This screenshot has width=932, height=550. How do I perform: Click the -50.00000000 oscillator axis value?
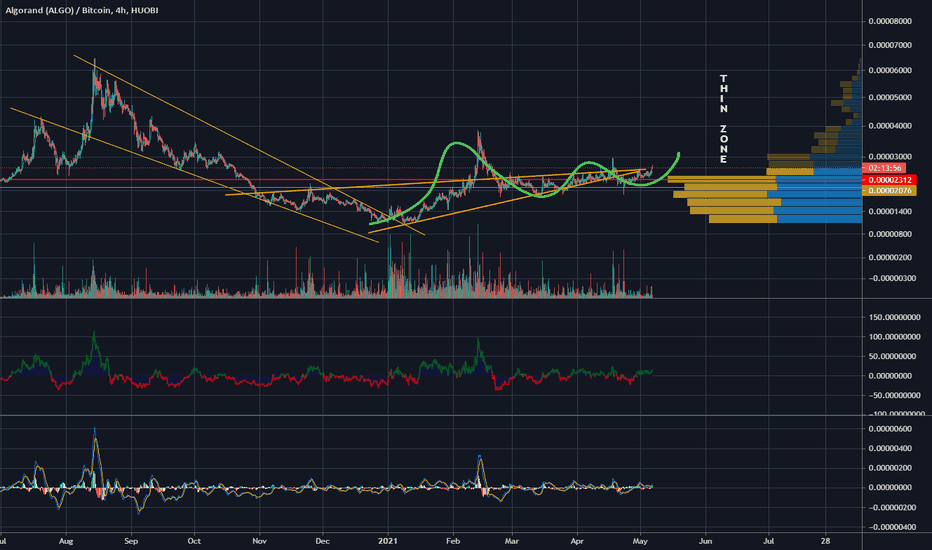tap(894, 395)
